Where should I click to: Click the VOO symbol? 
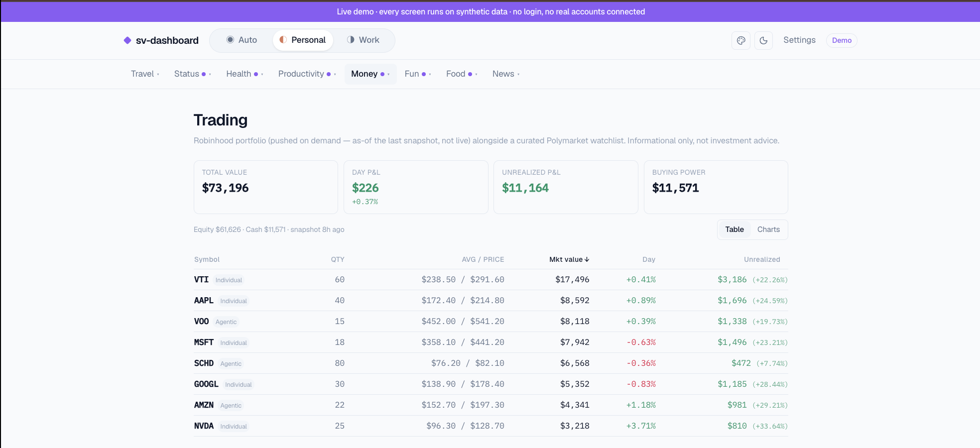pos(201,321)
